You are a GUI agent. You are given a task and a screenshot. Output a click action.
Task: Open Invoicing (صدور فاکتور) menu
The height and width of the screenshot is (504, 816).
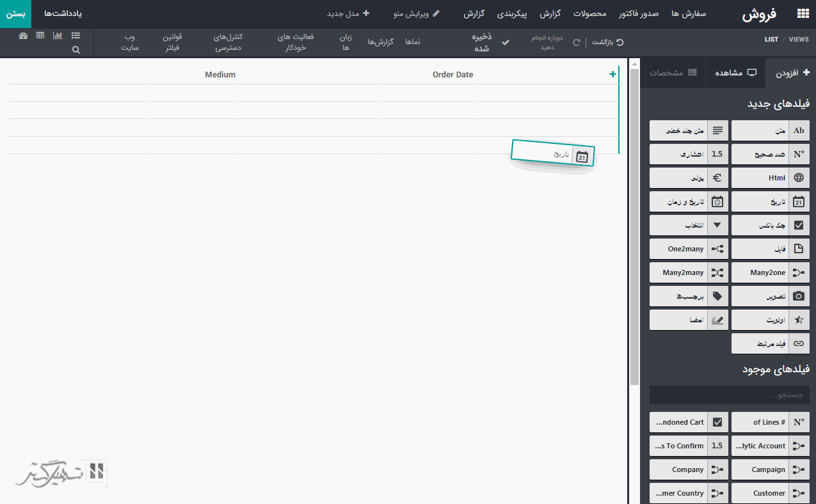(639, 13)
